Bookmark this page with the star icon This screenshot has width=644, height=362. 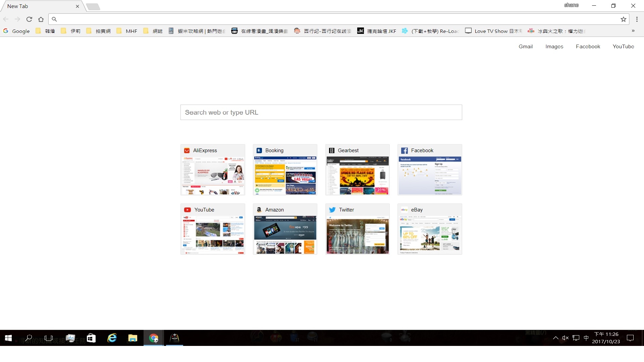coord(623,19)
